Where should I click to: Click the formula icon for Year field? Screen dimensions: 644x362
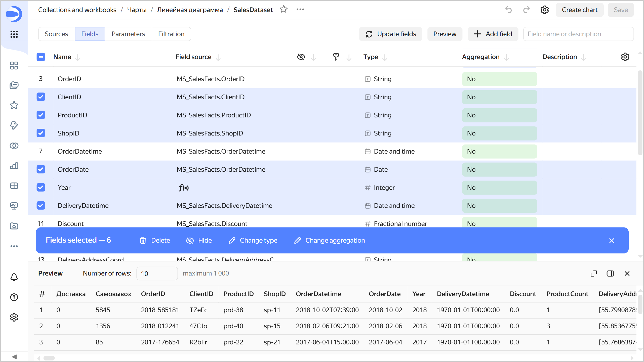coord(184,188)
